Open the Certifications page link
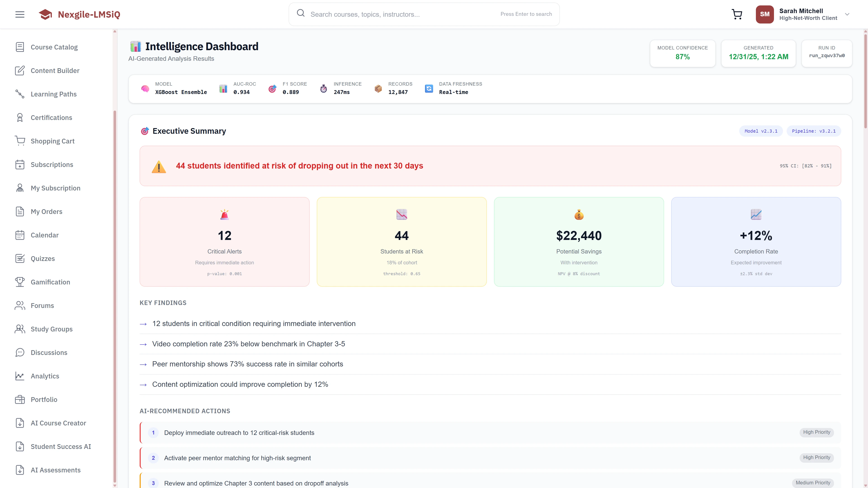The image size is (868, 488). [x=51, y=117]
